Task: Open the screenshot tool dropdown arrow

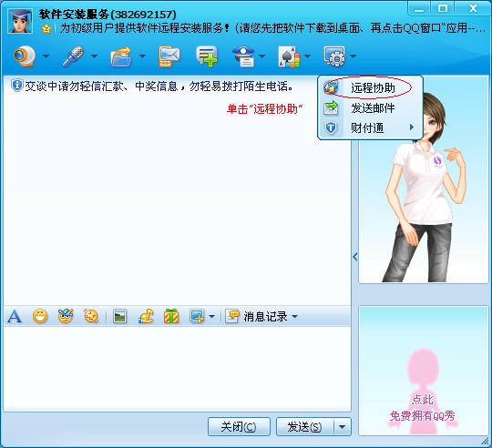Action: click(211, 316)
